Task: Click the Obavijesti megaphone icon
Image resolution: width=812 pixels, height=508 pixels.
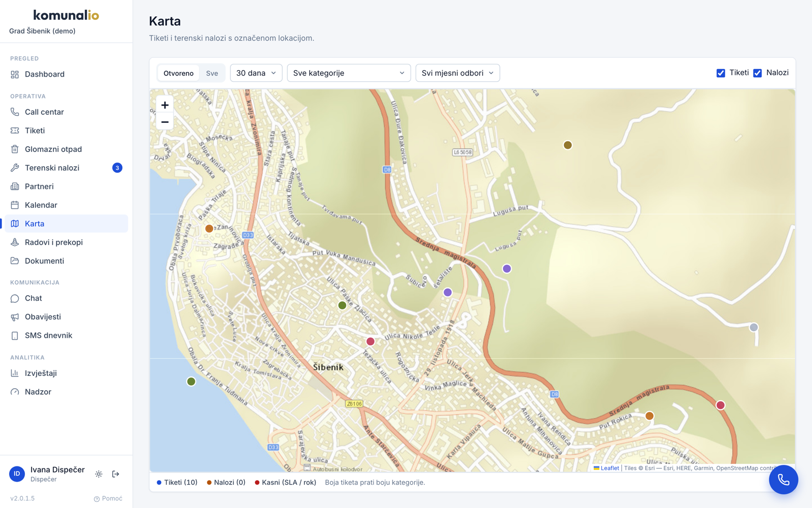Action: click(15, 317)
